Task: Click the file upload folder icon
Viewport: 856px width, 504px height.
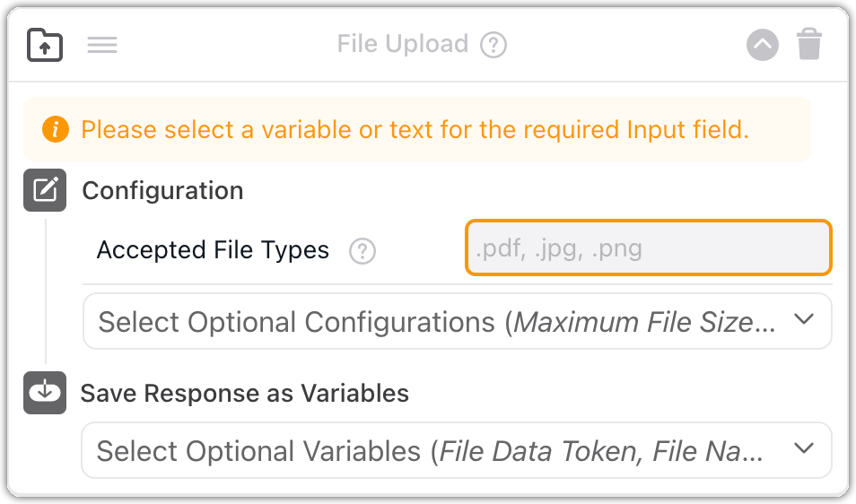Action: point(45,44)
